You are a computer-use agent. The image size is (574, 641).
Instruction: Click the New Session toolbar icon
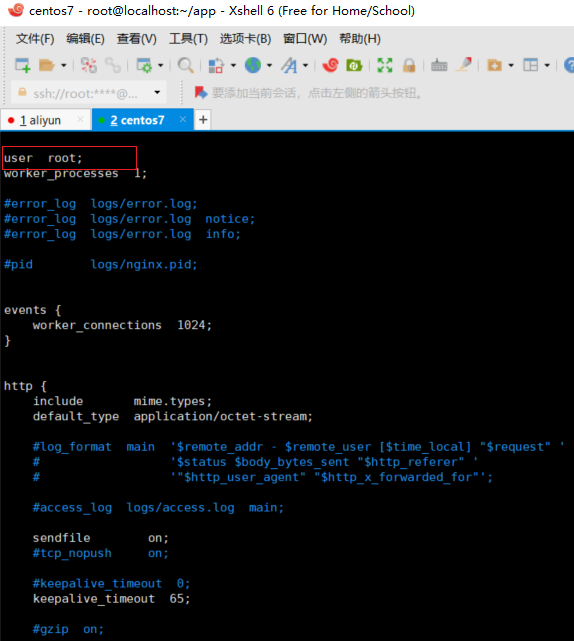[22, 65]
